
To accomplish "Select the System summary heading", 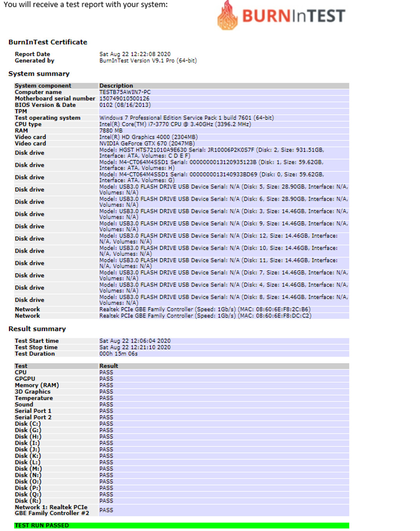I will (x=39, y=73).
